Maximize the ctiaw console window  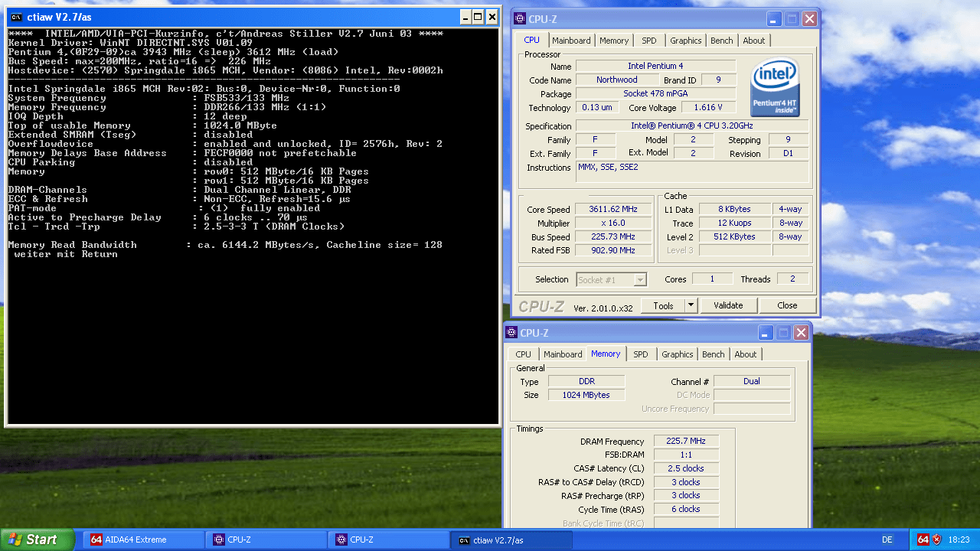[x=478, y=17]
